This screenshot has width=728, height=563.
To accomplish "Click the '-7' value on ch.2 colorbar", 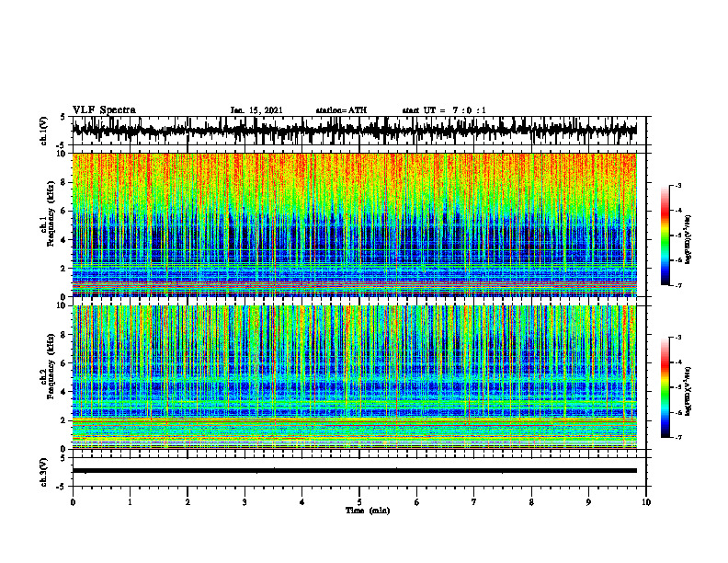I will point(678,437).
